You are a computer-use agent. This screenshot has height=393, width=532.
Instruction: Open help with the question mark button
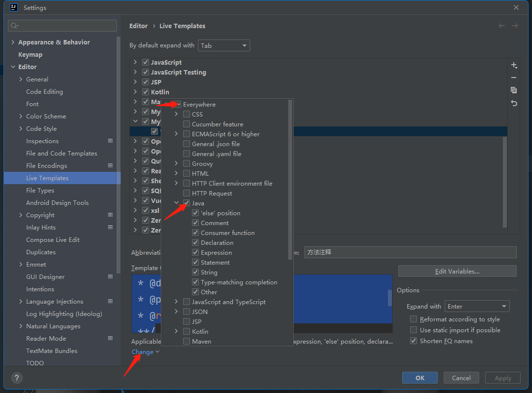[17, 378]
